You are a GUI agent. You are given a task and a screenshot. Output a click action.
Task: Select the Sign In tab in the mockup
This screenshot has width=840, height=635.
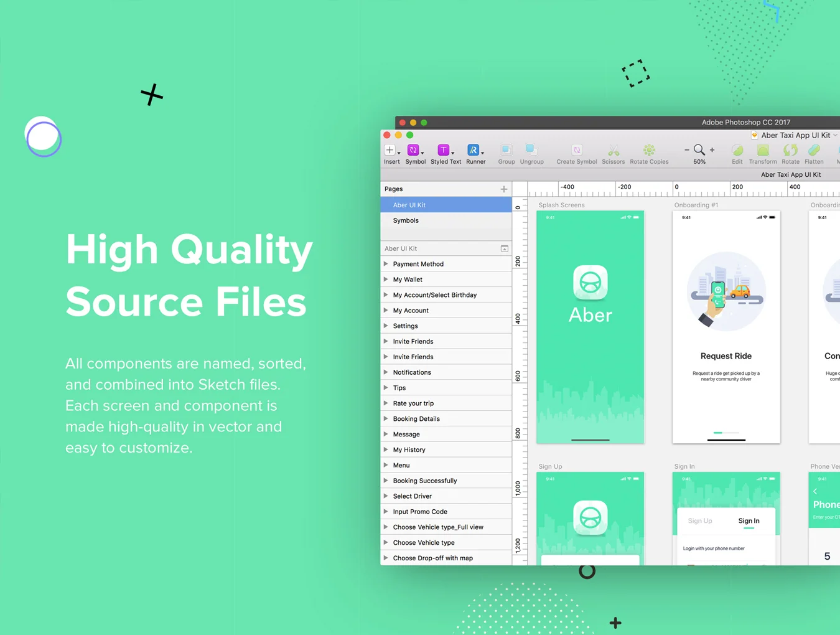tap(749, 521)
